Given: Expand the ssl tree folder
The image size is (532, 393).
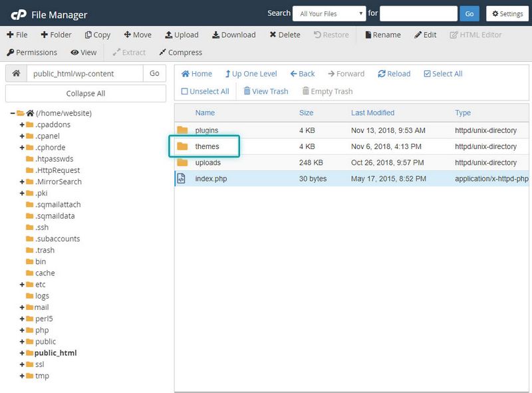Looking at the screenshot, I should (22, 364).
